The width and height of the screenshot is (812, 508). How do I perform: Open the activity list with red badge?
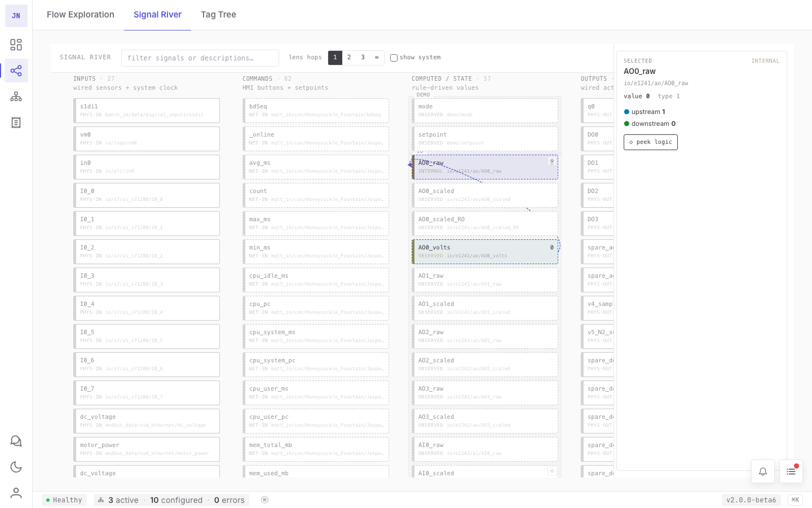tap(791, 471)
